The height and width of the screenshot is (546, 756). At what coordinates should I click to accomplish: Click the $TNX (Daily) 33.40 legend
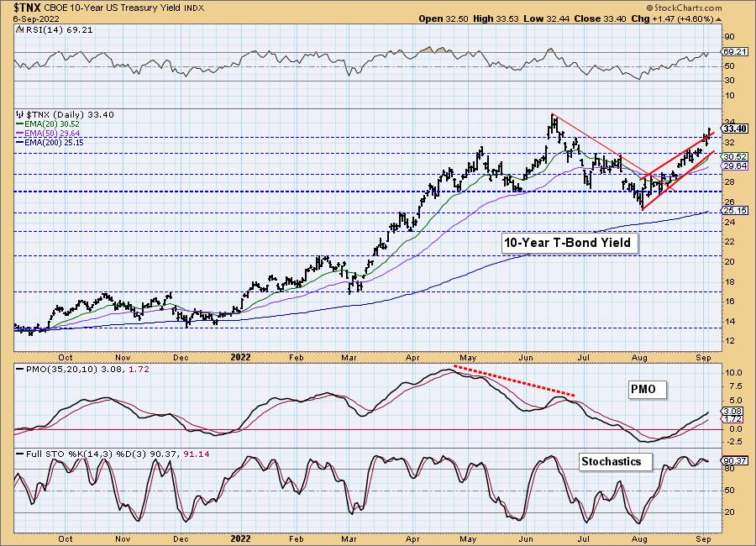click(x=71, y=114)
